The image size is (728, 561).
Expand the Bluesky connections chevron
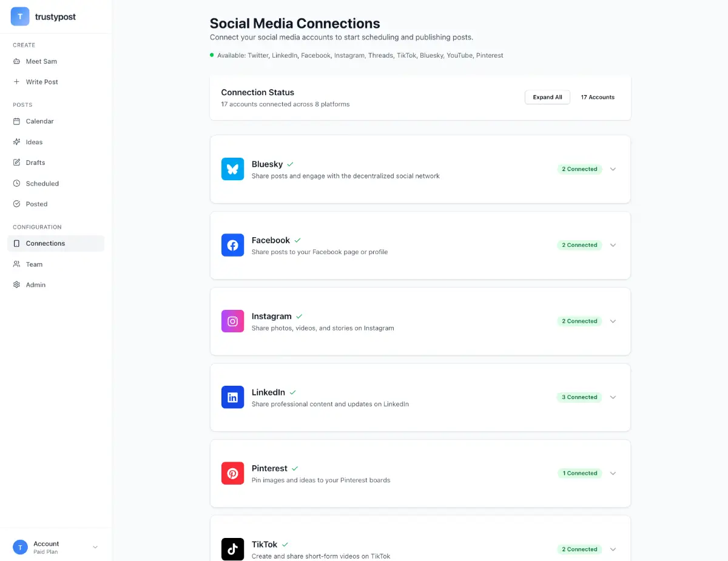pyautogui.click(x=613, y=169)
